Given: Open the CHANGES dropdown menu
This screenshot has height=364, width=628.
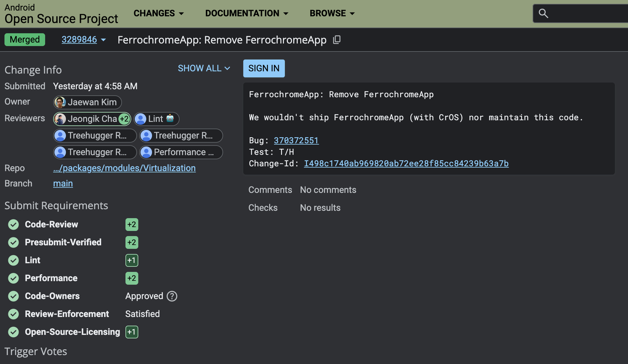Looking at the screenshot, I should [159, 13].
